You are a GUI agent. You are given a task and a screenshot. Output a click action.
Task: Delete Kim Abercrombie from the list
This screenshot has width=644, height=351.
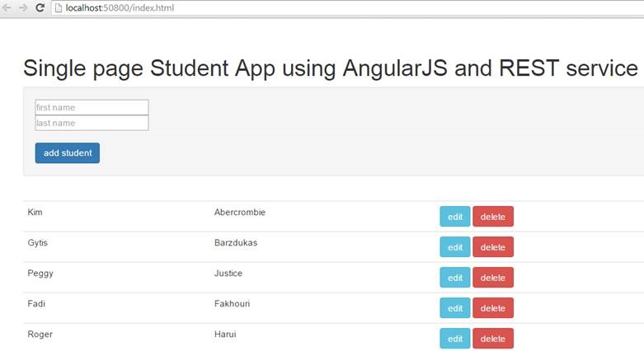(x=492, y=217)
